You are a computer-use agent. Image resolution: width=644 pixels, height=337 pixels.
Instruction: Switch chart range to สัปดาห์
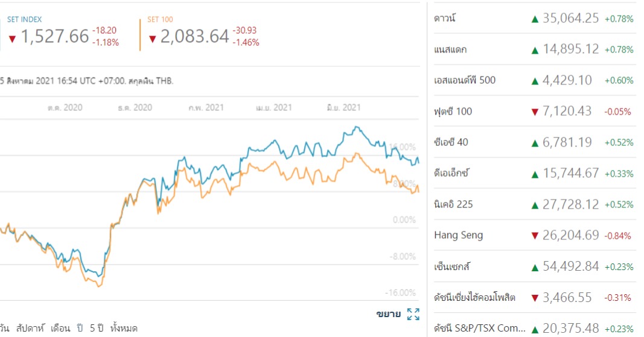pos(31,329)
